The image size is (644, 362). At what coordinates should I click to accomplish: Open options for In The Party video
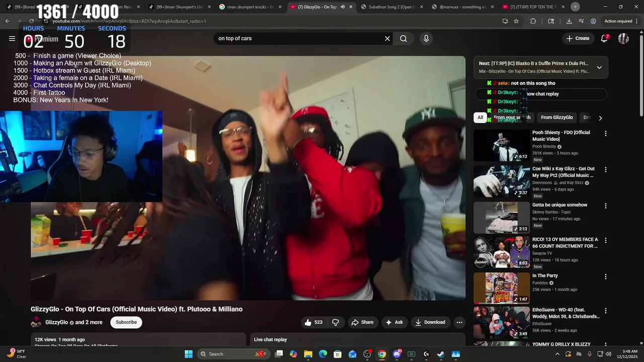click(x=606, y=277)
